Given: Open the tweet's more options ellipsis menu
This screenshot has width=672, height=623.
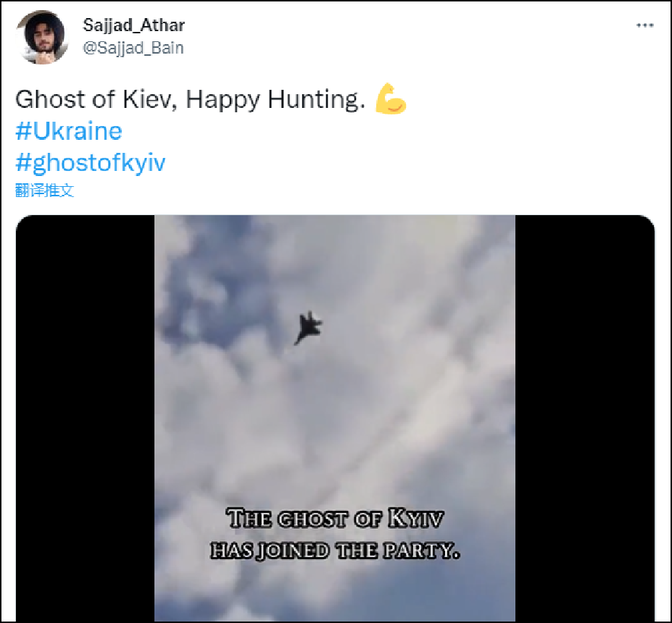Looking at the screenshot, I should [644, 25].
